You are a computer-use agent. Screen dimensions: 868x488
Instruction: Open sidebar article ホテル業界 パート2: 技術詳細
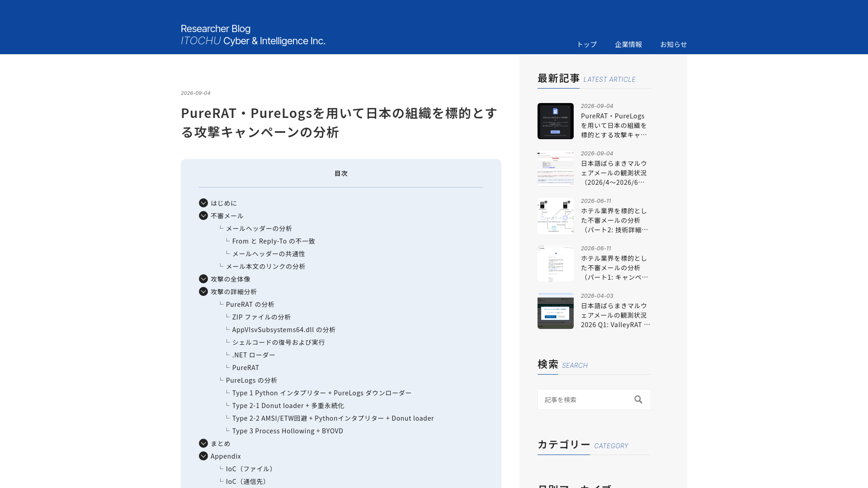click(614, 220)
